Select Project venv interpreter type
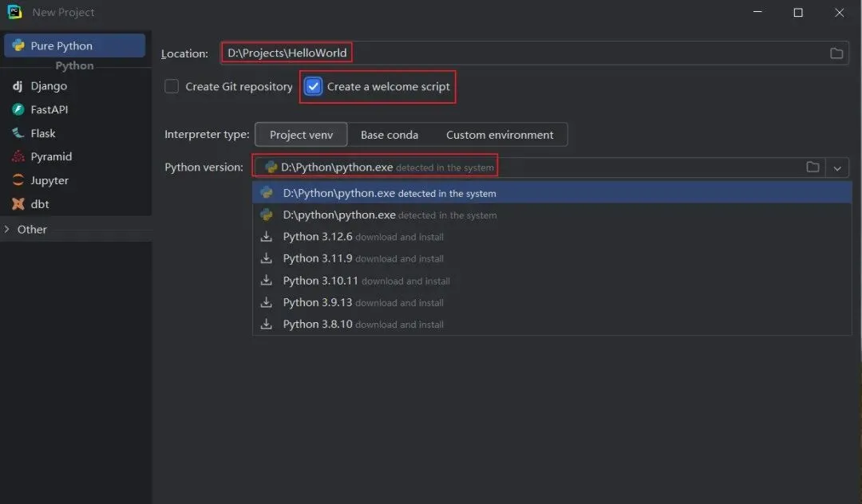 tap(301, 135)
